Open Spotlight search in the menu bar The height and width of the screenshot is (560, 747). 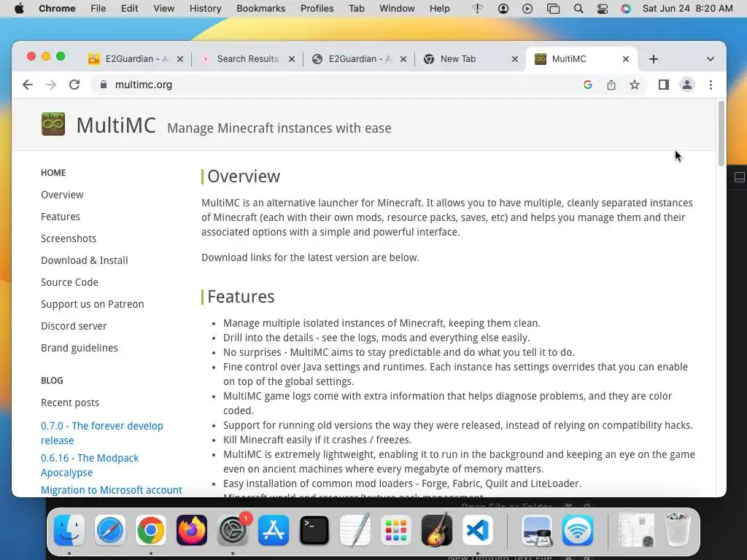578,9
